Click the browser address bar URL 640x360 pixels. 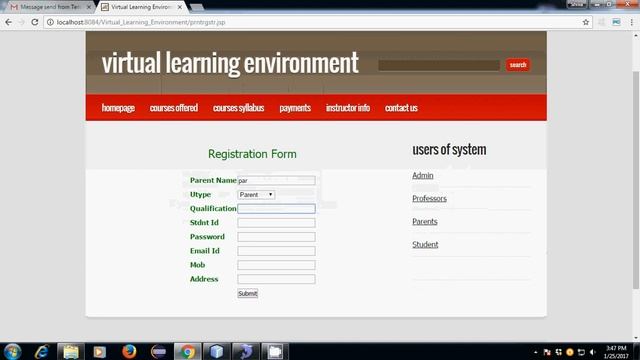click(x=141, y=22)
